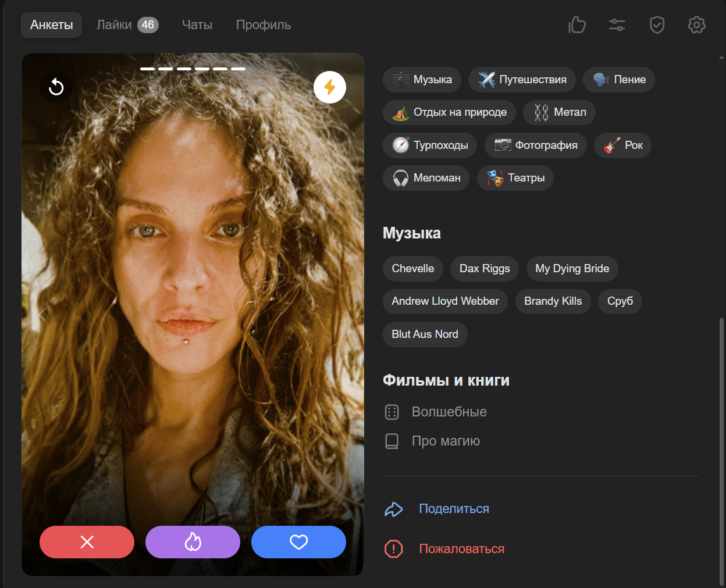Screen dimensions: 726x588
Task: Jump to first photo indicator segment
Action: (x=147, y=69)
